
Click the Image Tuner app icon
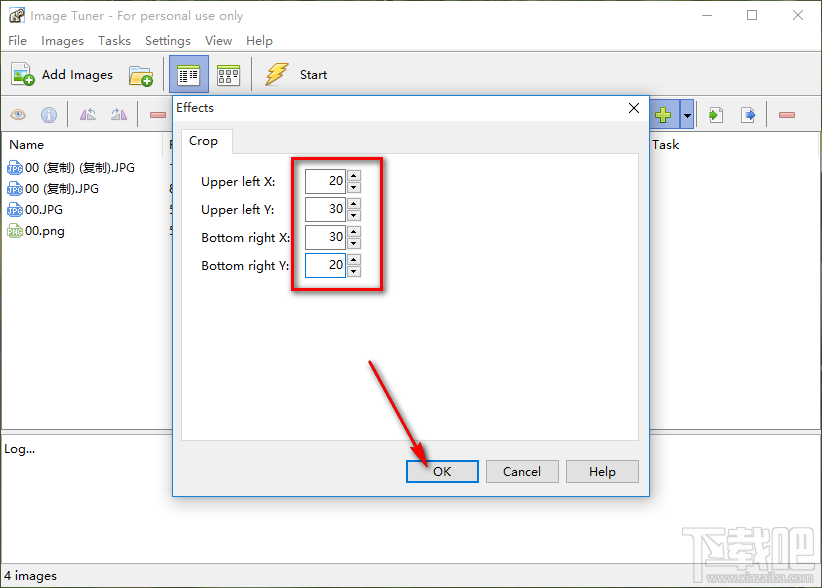point(16,16)
